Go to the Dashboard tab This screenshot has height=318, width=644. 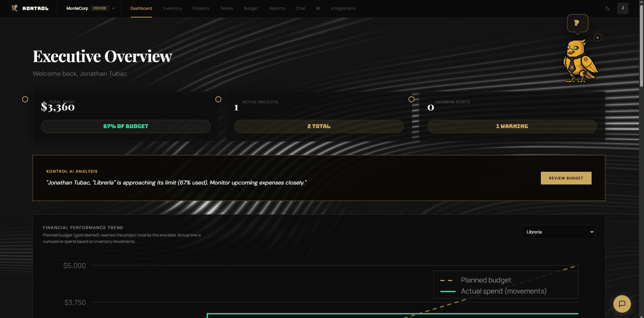tap(141, 8)
